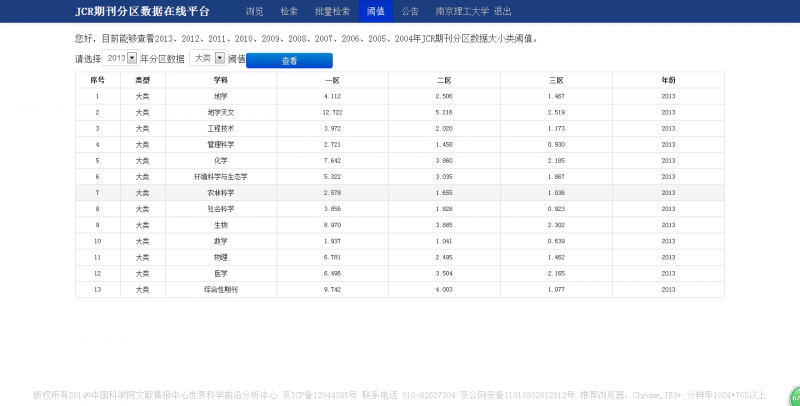Click the 二区 value 1.041 for 数学
The height and width of the screenshot is (406, 800).
pos(444,241)
